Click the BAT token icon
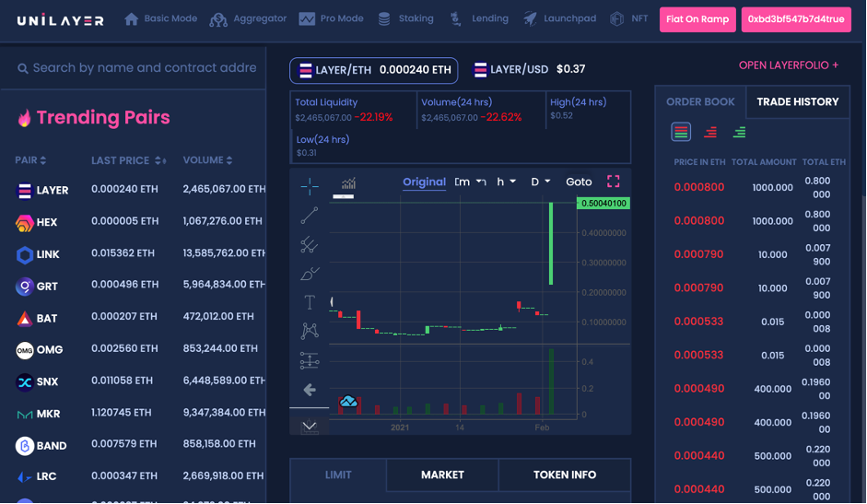The width and height of the screenshot is (867, 504). point(24,319)
